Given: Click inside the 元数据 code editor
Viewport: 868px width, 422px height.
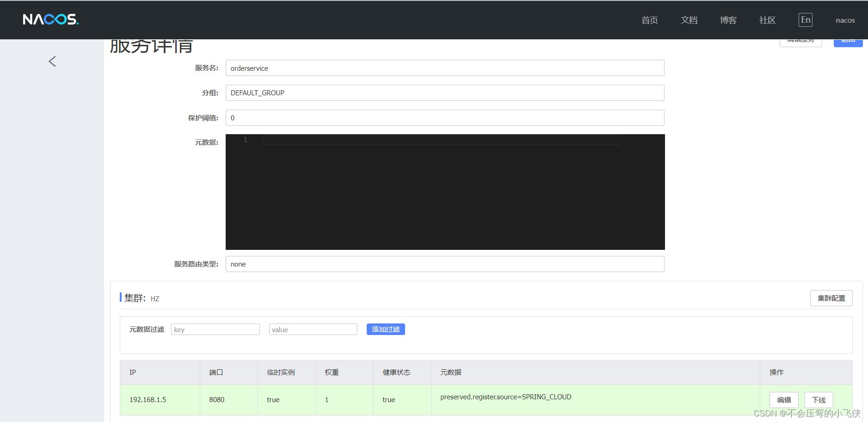Looking at the screenshot, I should pyautogui.click(x=445, y=192).
